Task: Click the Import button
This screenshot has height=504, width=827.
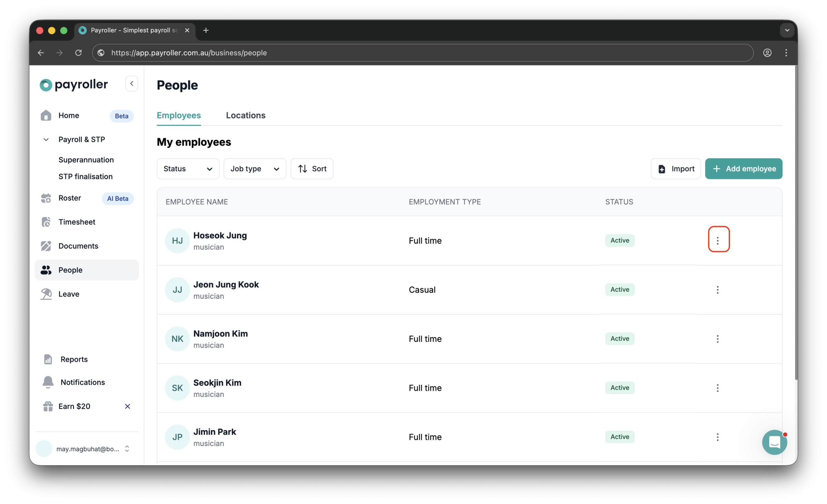Action: tap(675, 169)
